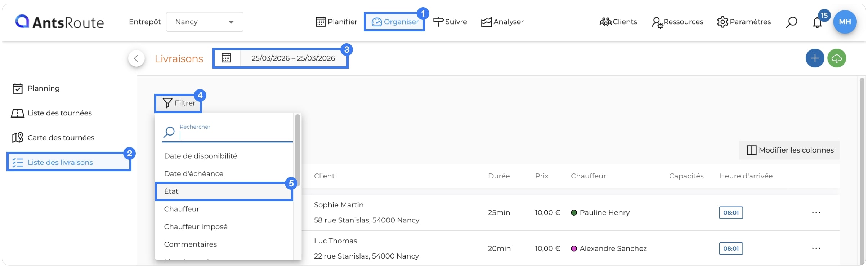Open the calendar icon beside date range

226,58
